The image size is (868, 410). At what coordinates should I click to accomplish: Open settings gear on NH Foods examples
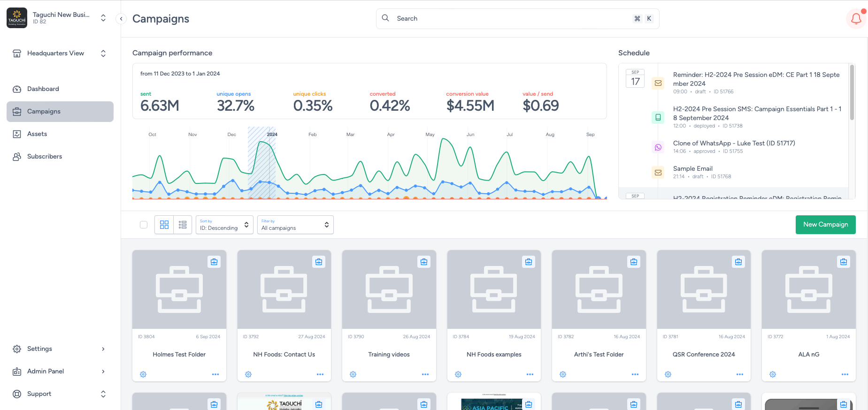(458, 374)
